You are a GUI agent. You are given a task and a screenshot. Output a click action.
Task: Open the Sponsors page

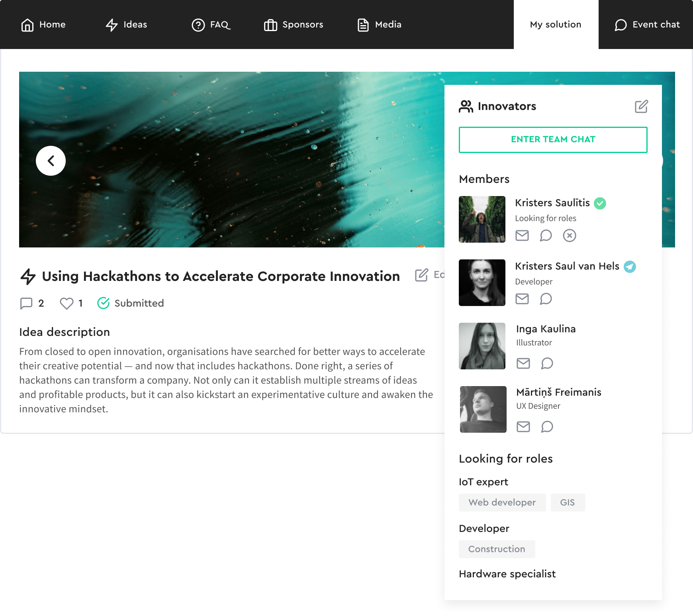pyautogui.click(x=294, y=25)
